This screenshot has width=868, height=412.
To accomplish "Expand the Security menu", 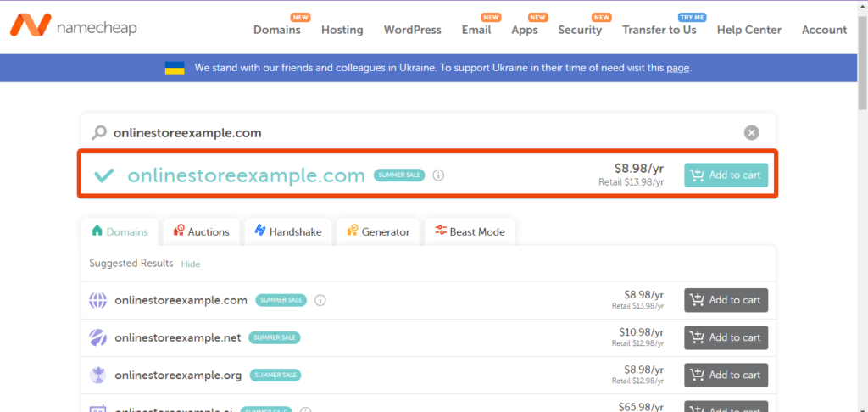I will click(x=580, y=30).
